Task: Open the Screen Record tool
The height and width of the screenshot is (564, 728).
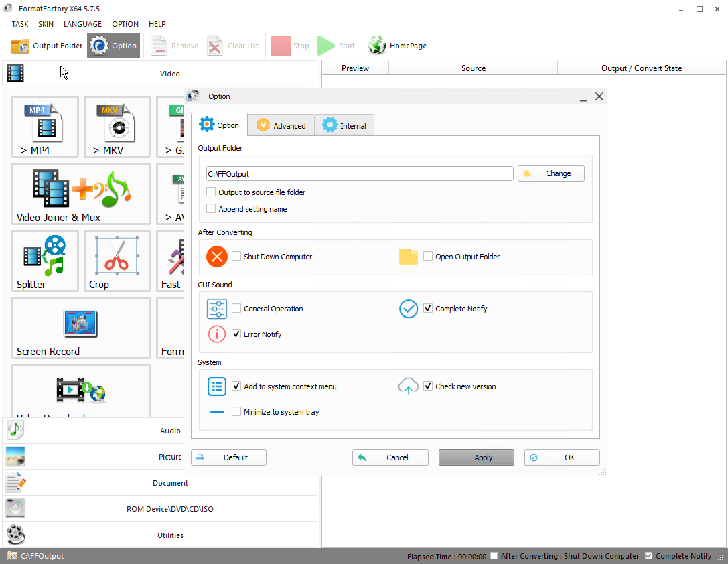Action: pyautogui.click(x=81, y=328)
